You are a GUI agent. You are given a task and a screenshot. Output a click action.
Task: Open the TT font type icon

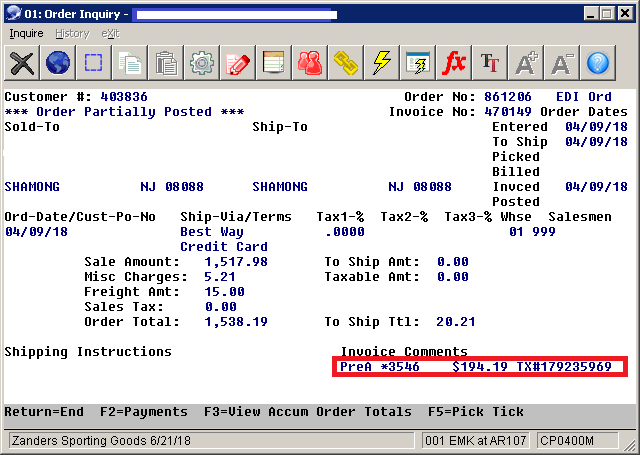click(489, 63)
